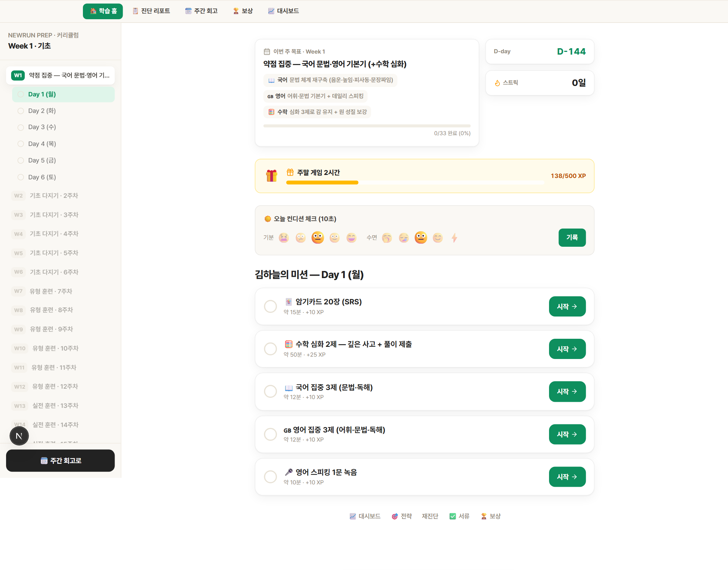The image size is (728, 570).
Task: Select the worst mood crying emoji
Action: (284, 238)
